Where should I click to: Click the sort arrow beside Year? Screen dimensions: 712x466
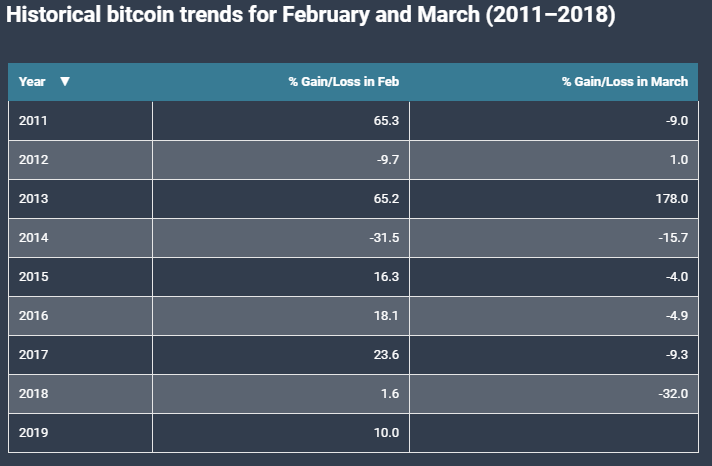(x=65, y=82)
